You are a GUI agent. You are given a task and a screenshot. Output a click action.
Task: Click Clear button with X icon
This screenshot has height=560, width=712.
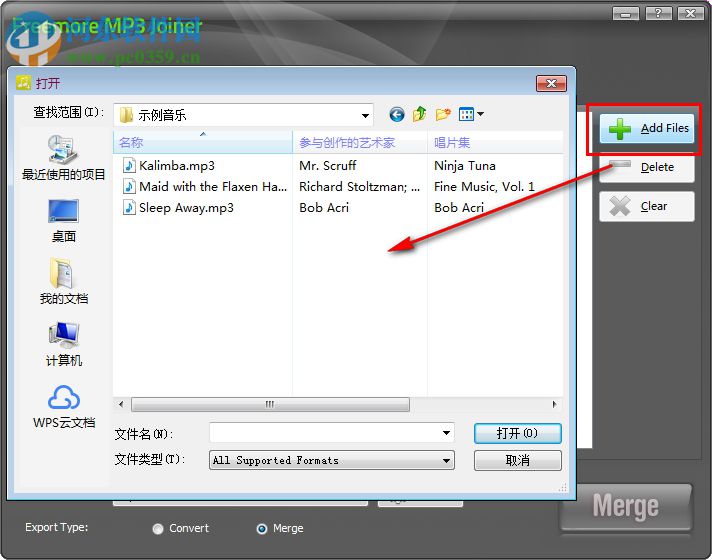pos(647,207)
